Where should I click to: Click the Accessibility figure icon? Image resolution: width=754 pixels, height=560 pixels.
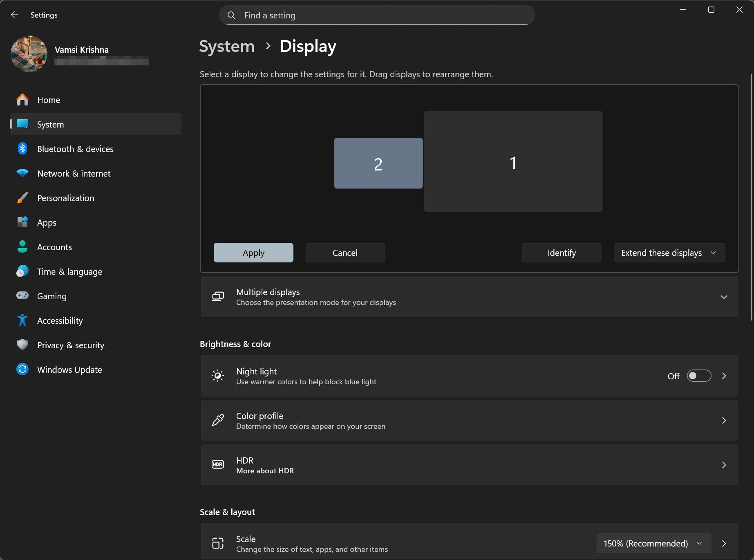[22, 320]
